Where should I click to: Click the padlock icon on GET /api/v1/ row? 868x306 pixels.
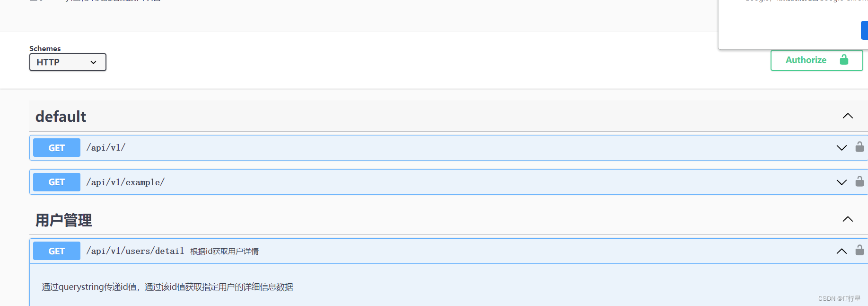click(860, 147)
